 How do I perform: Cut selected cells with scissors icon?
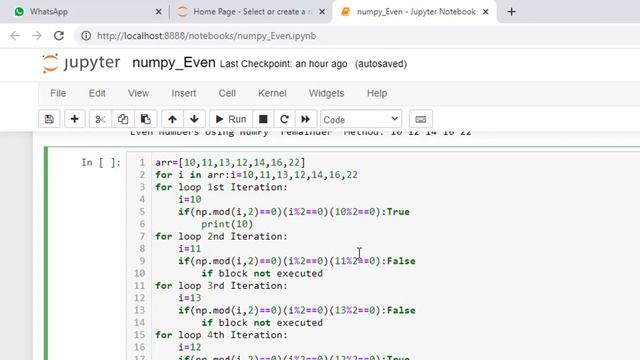[x=100, y=119]
